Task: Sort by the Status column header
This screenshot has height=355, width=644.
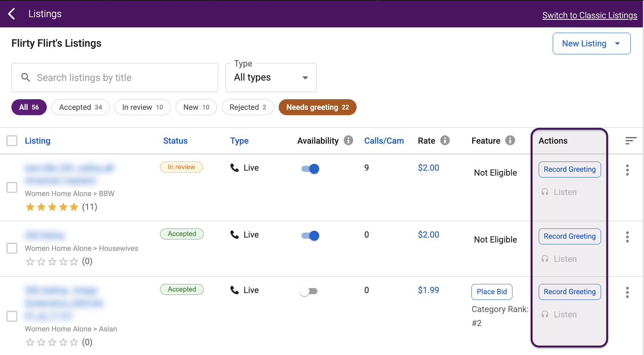Action: pyautogui.click(x=175, y=141)
